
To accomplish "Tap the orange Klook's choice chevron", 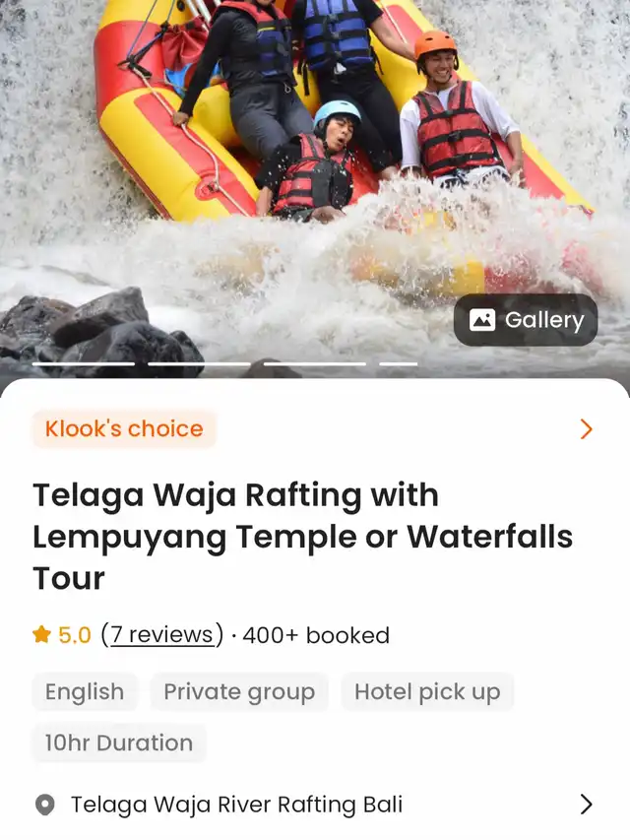I will point(587,429).
